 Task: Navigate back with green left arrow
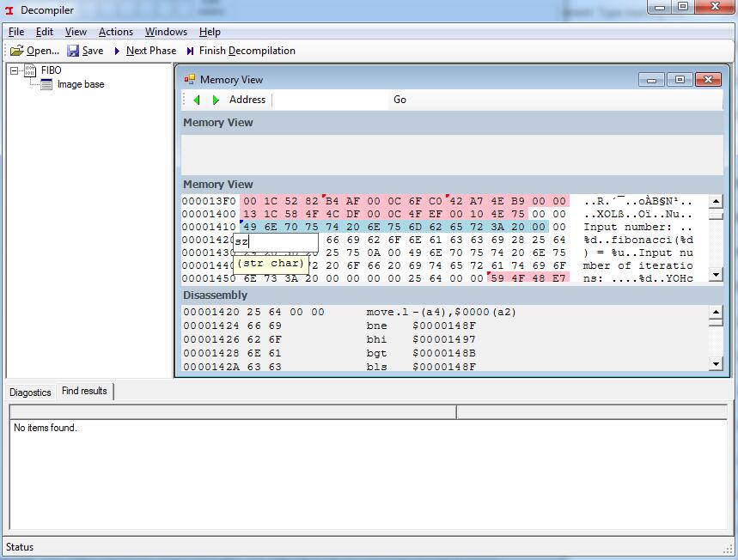pyautogui.click(x=196, y=100)
